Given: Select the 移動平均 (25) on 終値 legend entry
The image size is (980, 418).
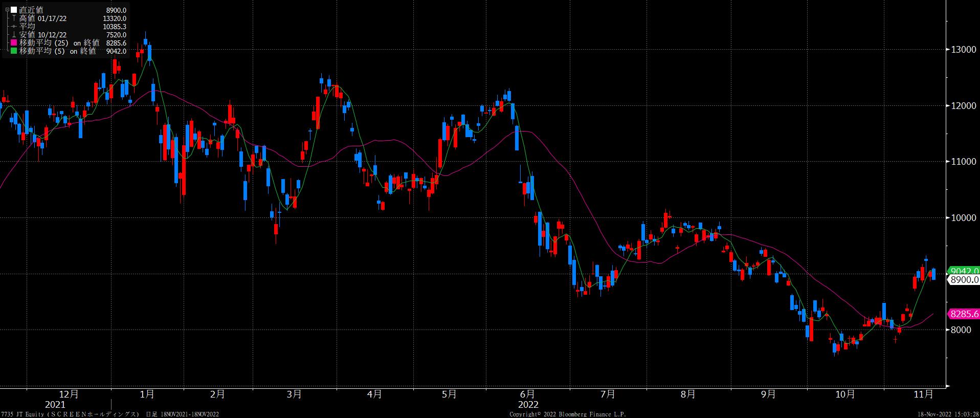Looking at the screenshot, I should [59, 43].
